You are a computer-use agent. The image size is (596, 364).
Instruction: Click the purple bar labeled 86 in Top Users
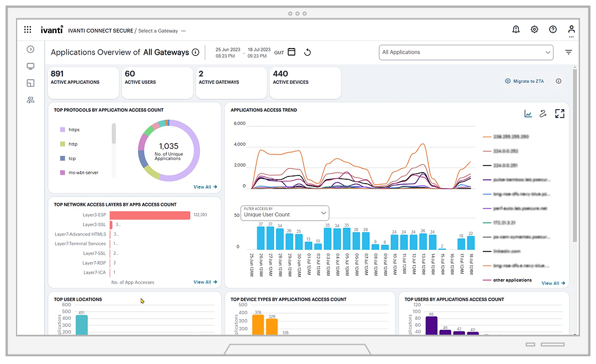(432, 325)
